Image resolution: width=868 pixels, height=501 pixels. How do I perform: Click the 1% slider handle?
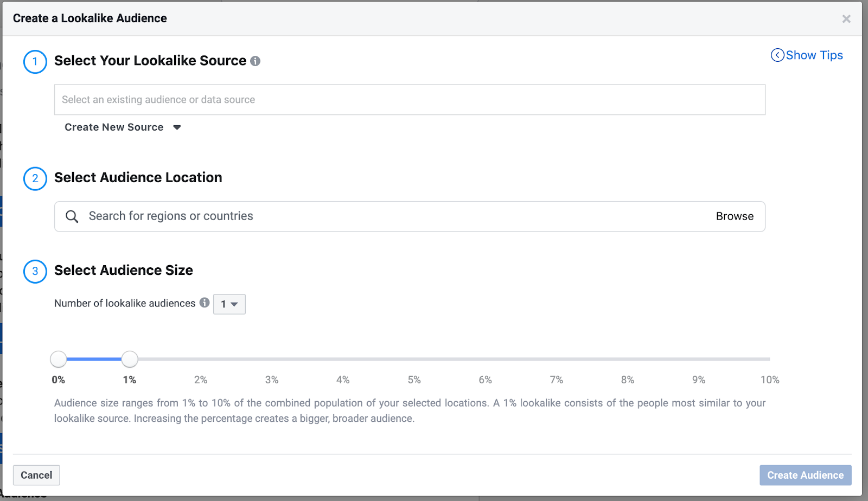[130, 359]
